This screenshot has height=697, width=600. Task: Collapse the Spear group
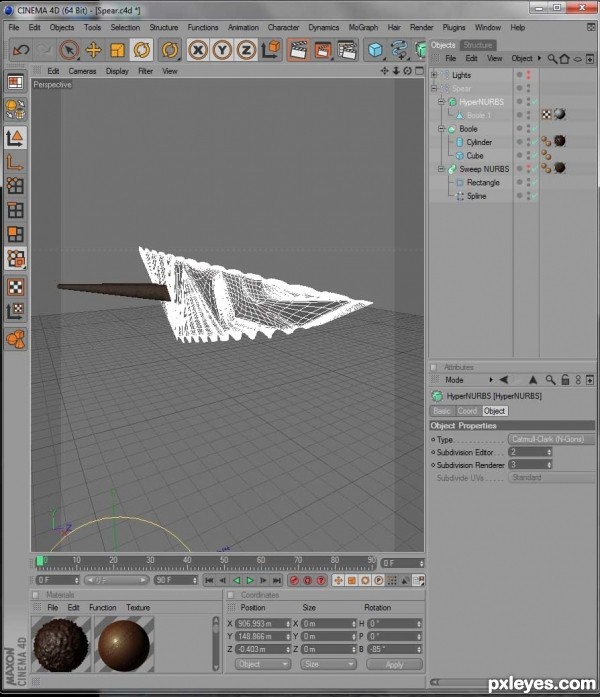[x=434, y=88]
